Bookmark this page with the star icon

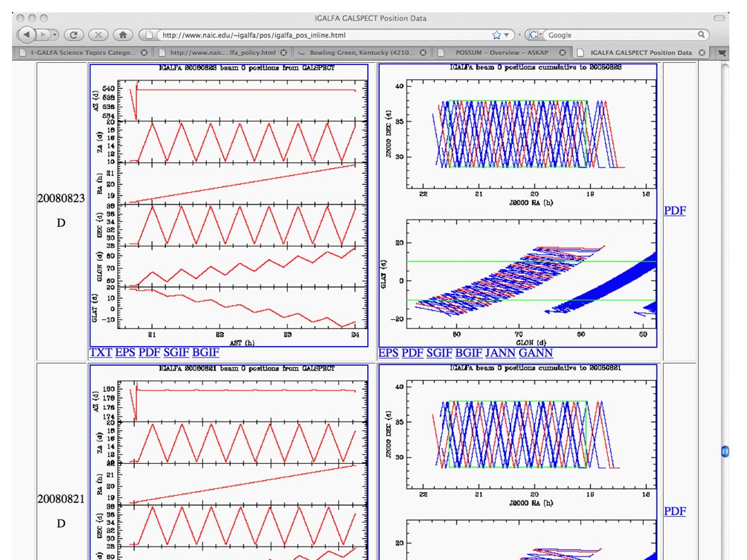click(x=496, y=35)
